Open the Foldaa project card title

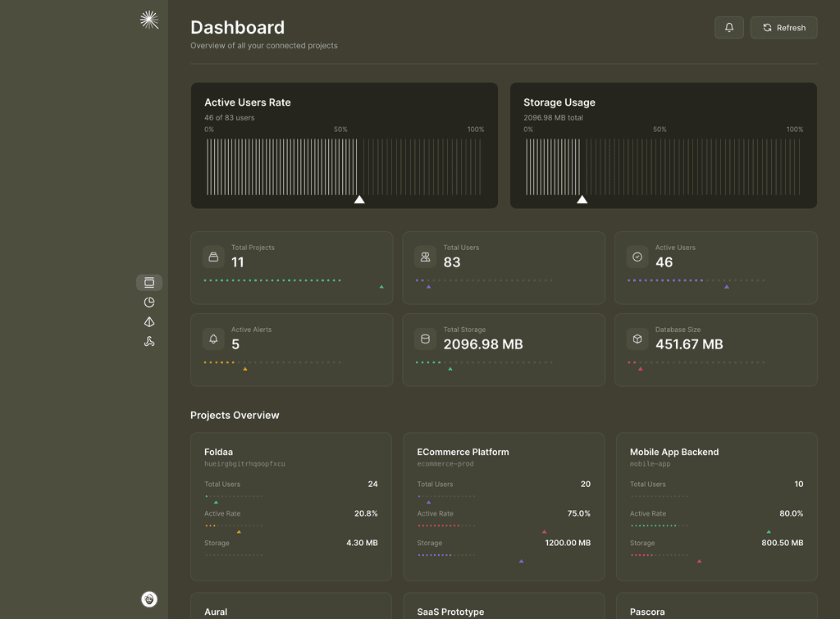[218, 452]
